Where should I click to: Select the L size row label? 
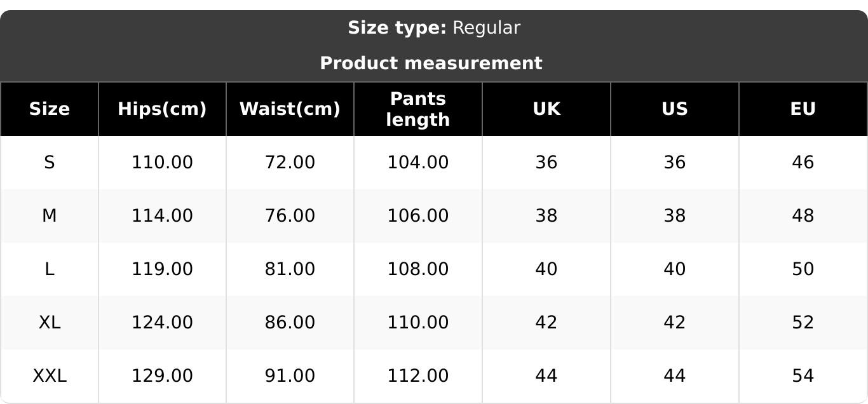pyautogui.click(x=49, y=269)
